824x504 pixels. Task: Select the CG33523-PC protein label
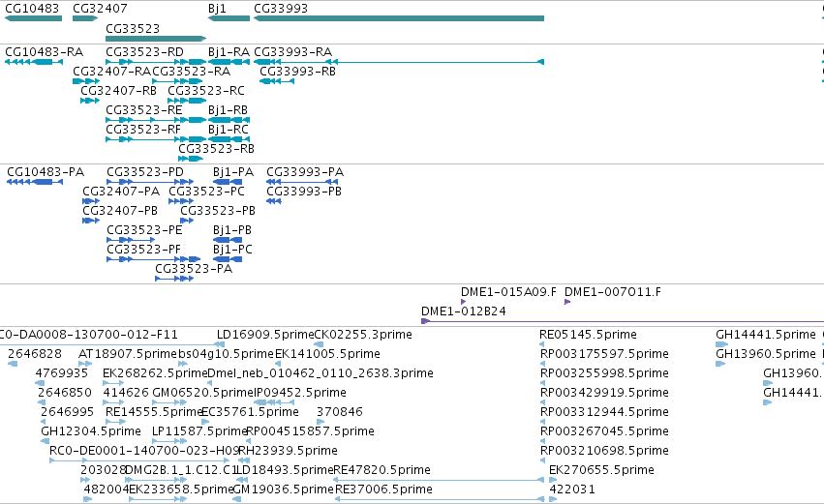coord(206,192)
